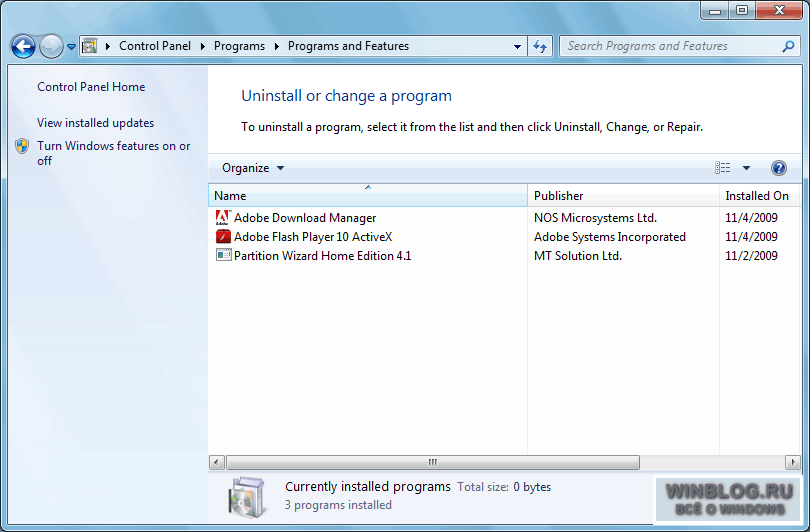Open the Organize menu
This screenshot has width=810, height=532.
[253, 168]
